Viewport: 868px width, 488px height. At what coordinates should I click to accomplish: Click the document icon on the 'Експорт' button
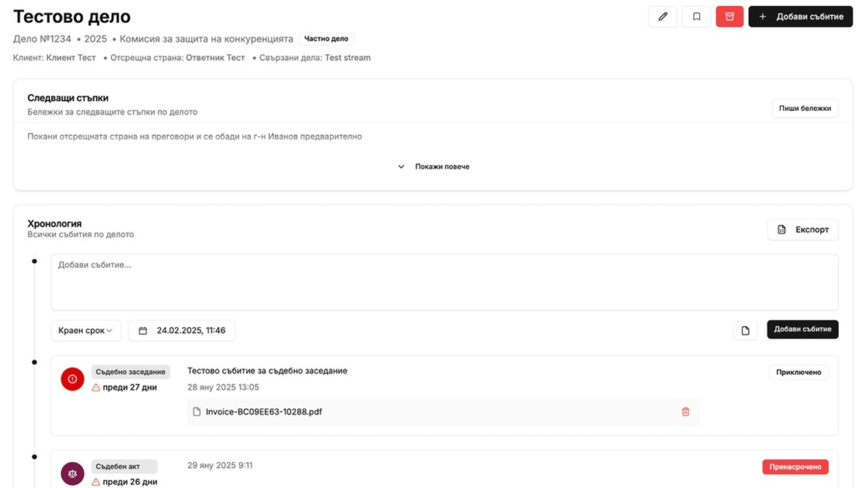[782, 229]
